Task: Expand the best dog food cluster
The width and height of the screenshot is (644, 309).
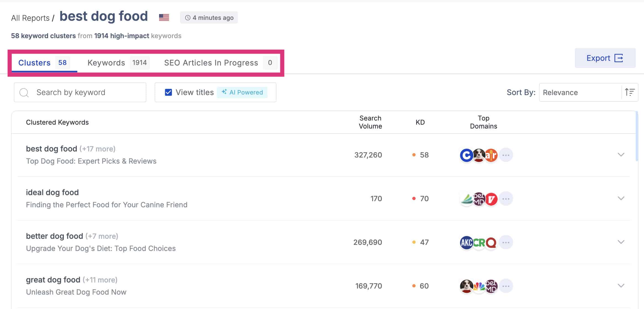Action: point(621,154)
